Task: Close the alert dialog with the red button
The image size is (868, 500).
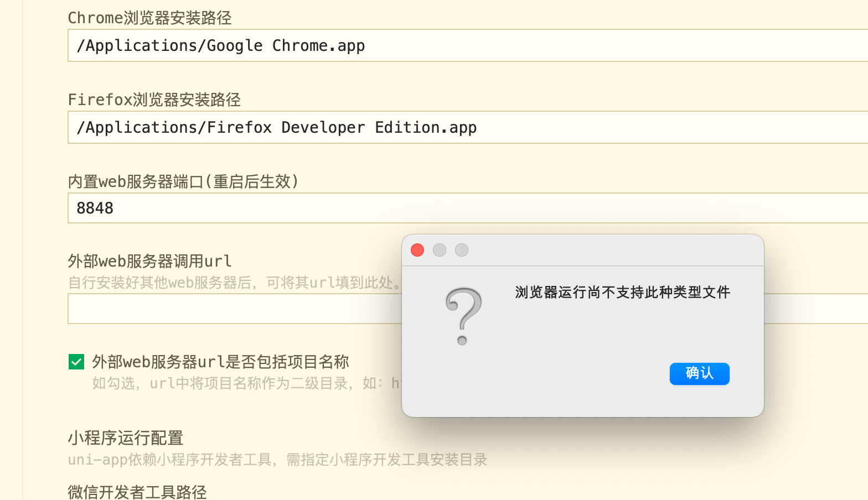Action: 417,250
